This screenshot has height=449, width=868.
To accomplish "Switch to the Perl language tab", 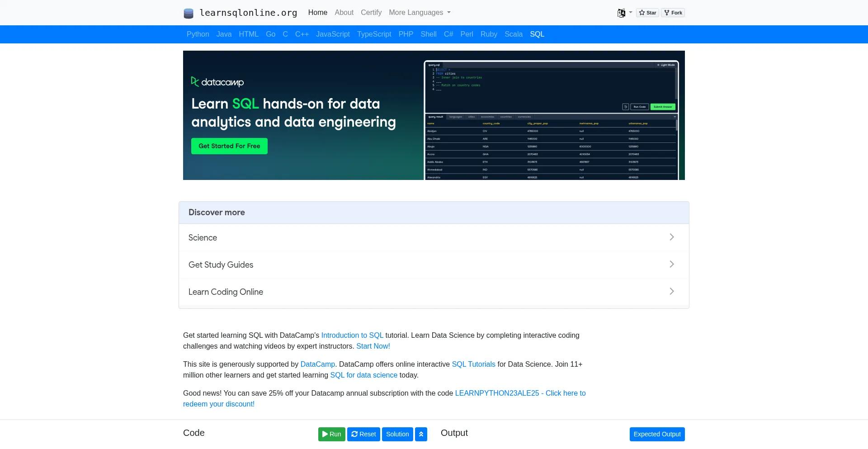I will [467, 34].
